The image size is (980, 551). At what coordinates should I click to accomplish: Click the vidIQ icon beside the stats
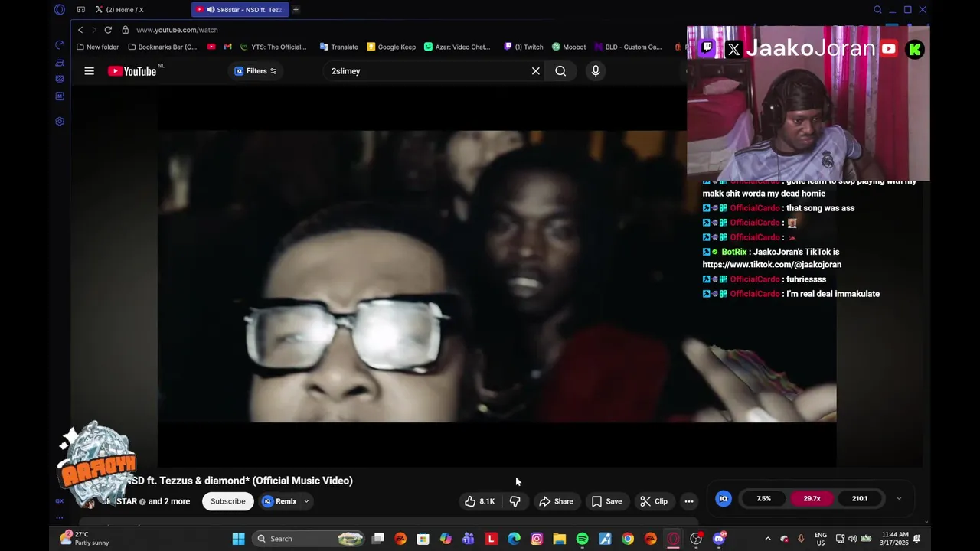(724, 499)
